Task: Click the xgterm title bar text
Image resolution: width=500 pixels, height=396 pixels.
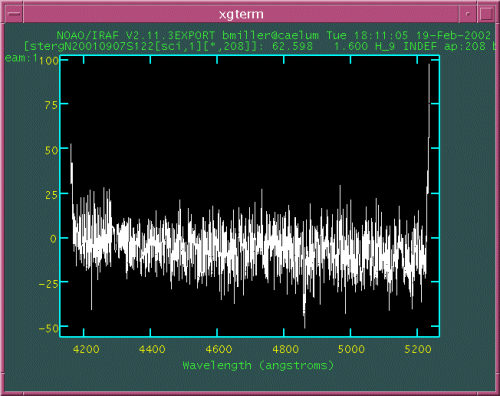Action: click(x=241, y=14)
